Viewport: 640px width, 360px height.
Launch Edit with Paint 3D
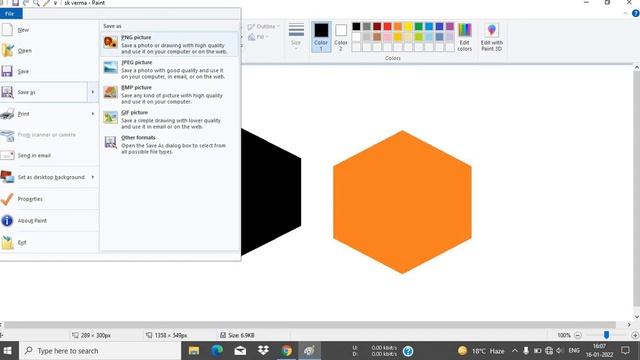pyautogui.click(x=491, y=37)
